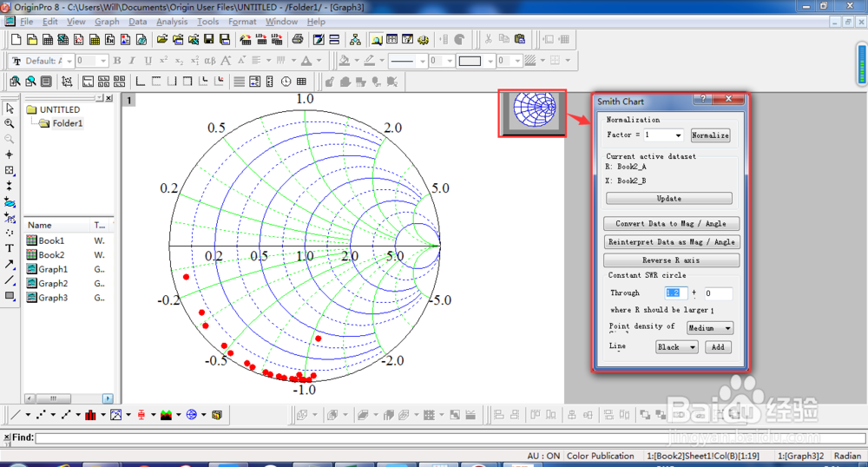Image resolution: width=868 pixels, height=467 pixels.
Task: Click the New Project icon
Action: [16, 39]
